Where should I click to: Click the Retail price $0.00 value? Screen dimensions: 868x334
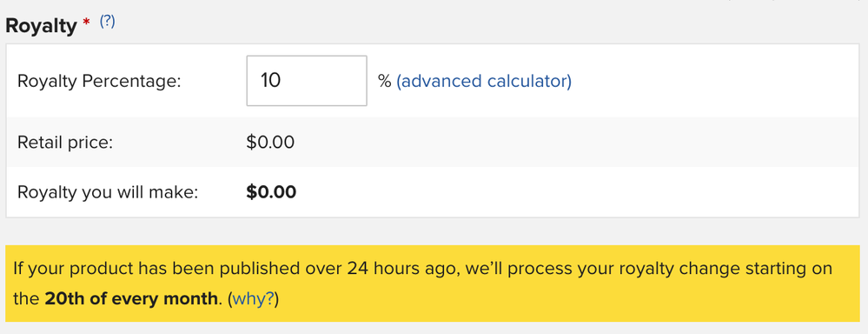point(270,143)
